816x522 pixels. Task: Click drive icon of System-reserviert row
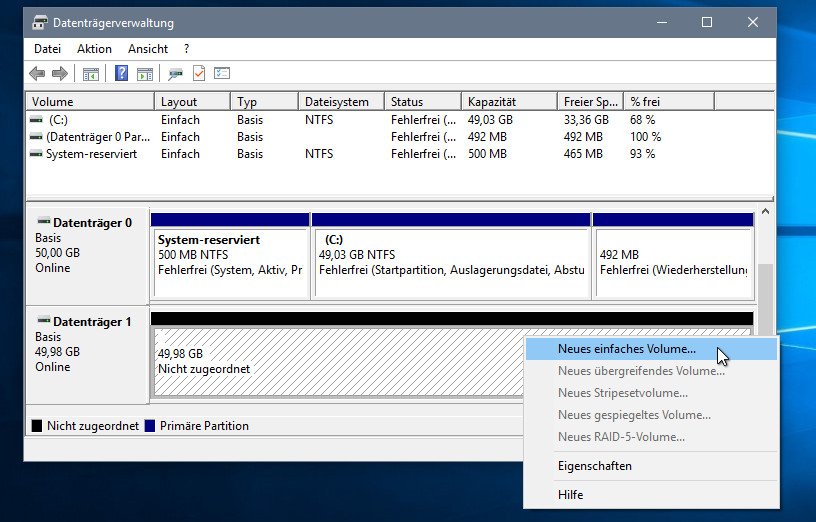coord(36,154)
